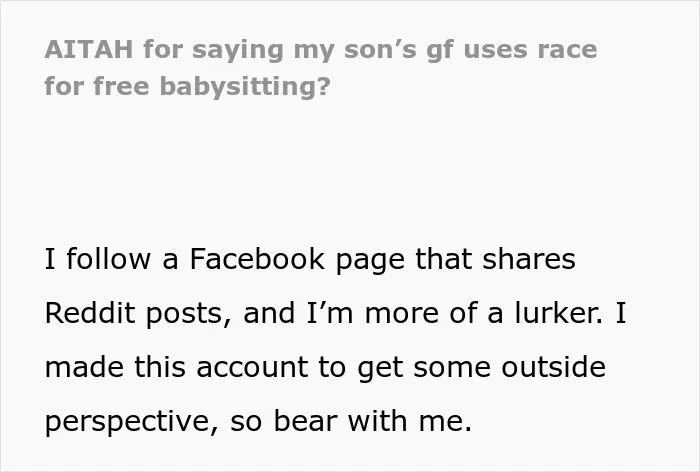Image resolution: width=700 pixels, height=472 pixels.
Task: Click the word "outside" in the third line
Action: [x=554, y=367]
